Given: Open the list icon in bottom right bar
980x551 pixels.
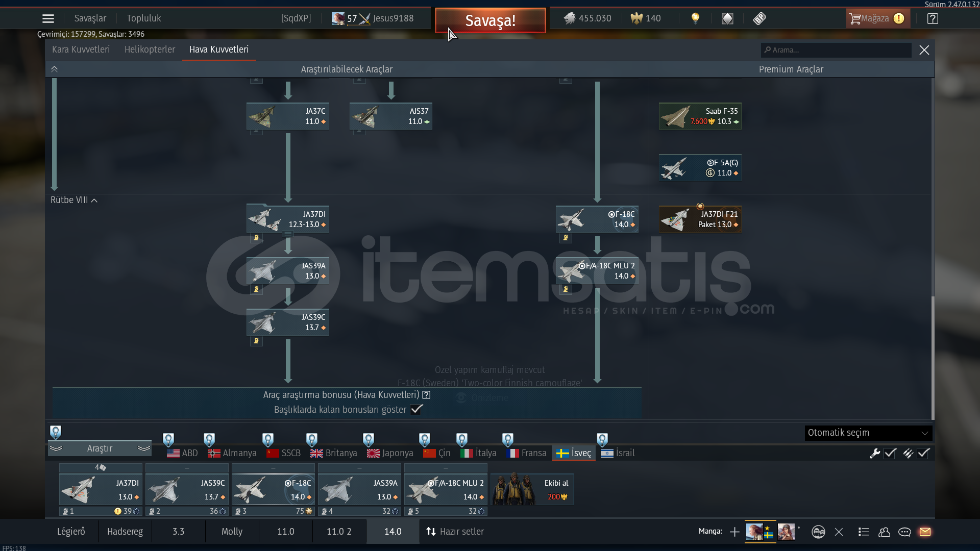Looking at the screenshot, I should pyautogui.click(x=864, y=532).
